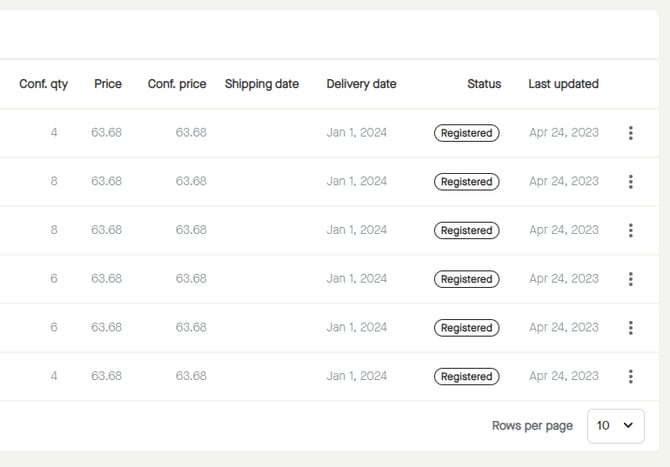
Task: Open the three-dot menu in sixth row
Action: (x=630, y=377)
